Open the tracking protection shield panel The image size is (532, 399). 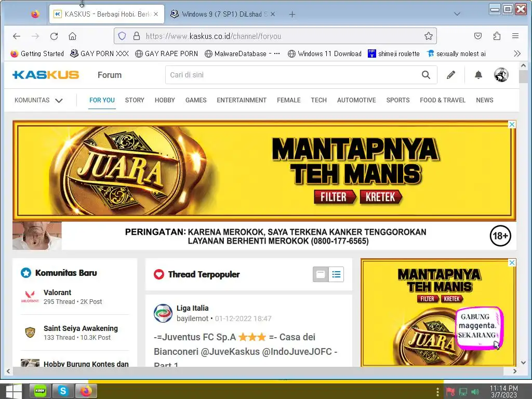point(122,36)
